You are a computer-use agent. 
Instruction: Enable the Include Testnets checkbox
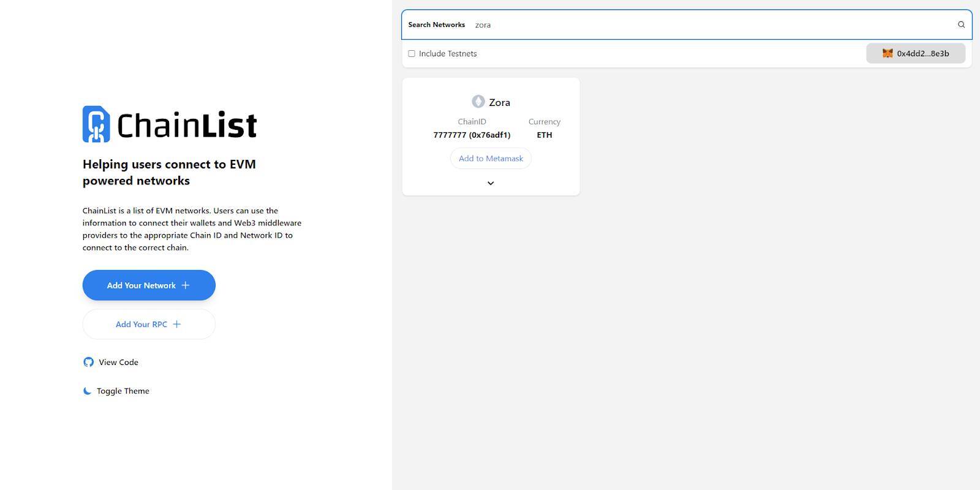tap(412, 53)
